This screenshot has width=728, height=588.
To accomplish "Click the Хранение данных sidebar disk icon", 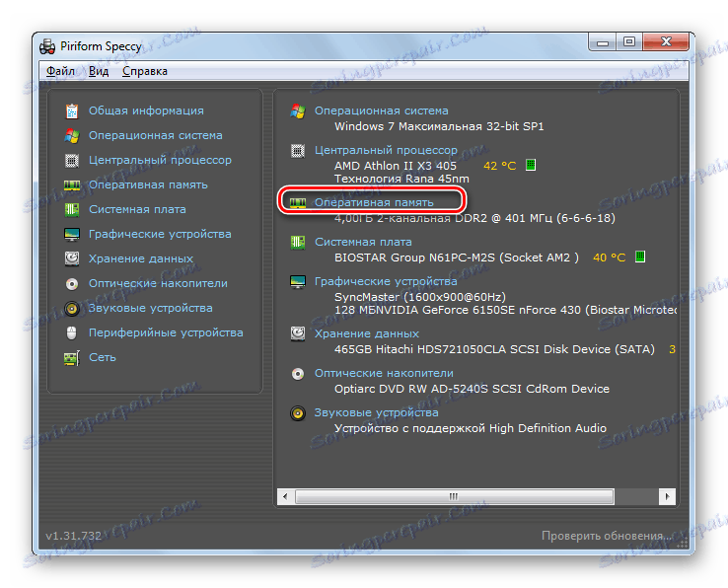I will [71, 258].
